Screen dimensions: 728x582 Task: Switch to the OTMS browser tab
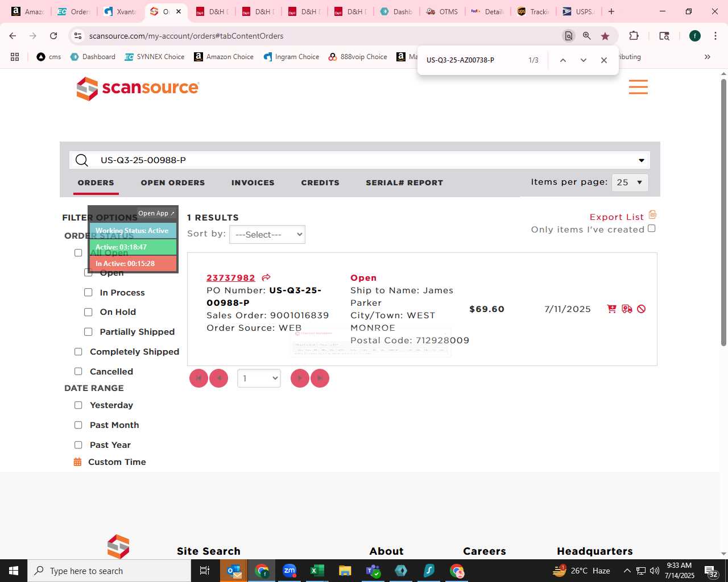(x=442, y=11)
